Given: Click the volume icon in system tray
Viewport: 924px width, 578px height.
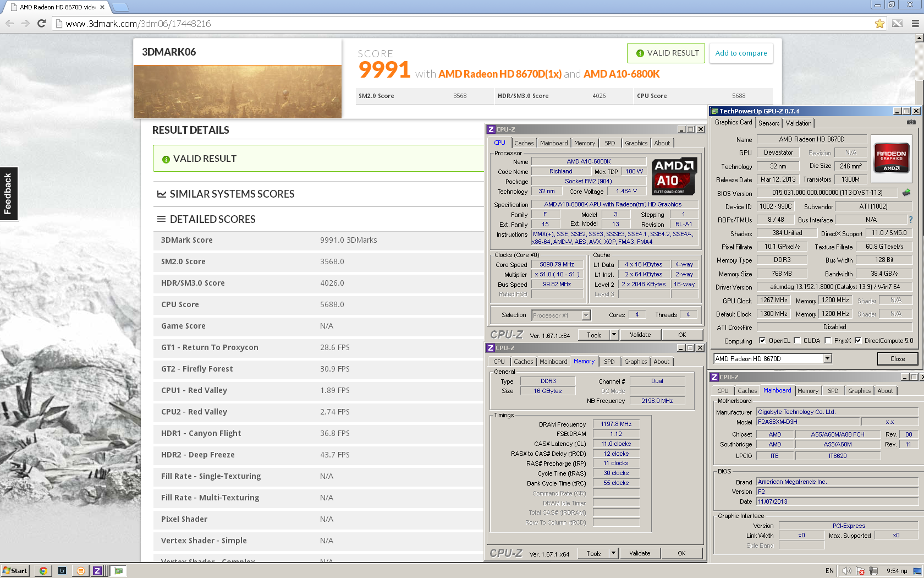Looking at the screenshot, I should [847, 571].
